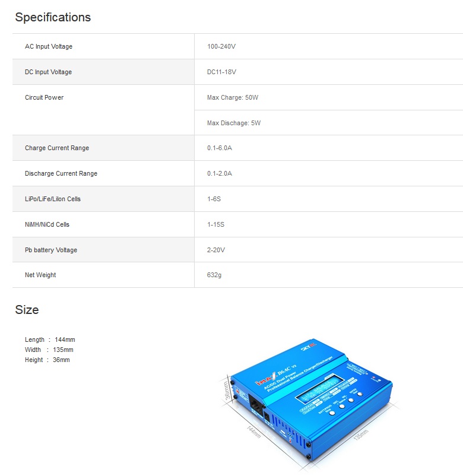Select 'LiPo/LiFe/LiIon Cells' label
The image size is (463, 476).
[x=53, y=199]
